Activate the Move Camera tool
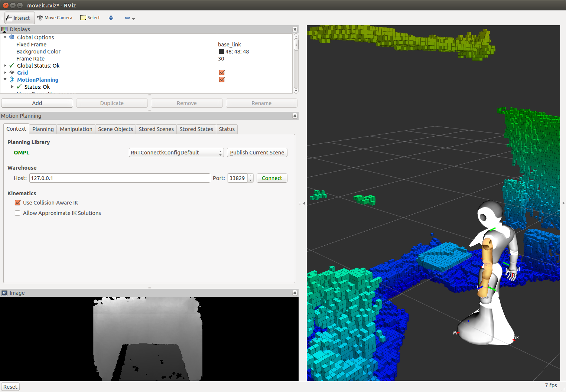 55,18
